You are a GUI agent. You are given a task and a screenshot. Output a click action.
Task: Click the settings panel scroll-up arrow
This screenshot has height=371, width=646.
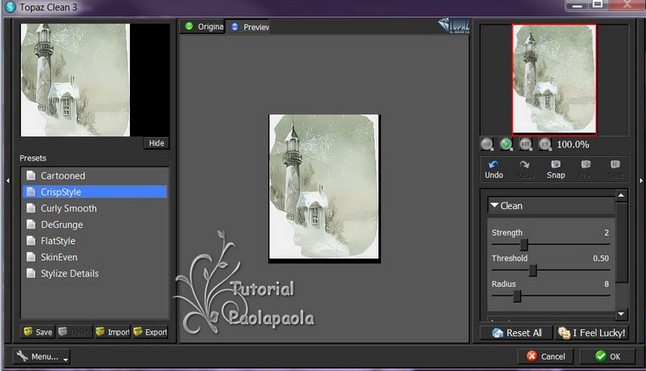(621, 195)
